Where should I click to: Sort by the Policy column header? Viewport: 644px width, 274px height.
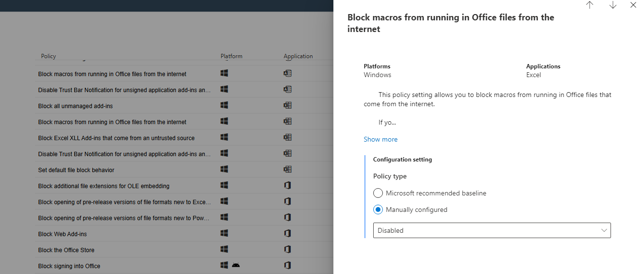49,56
